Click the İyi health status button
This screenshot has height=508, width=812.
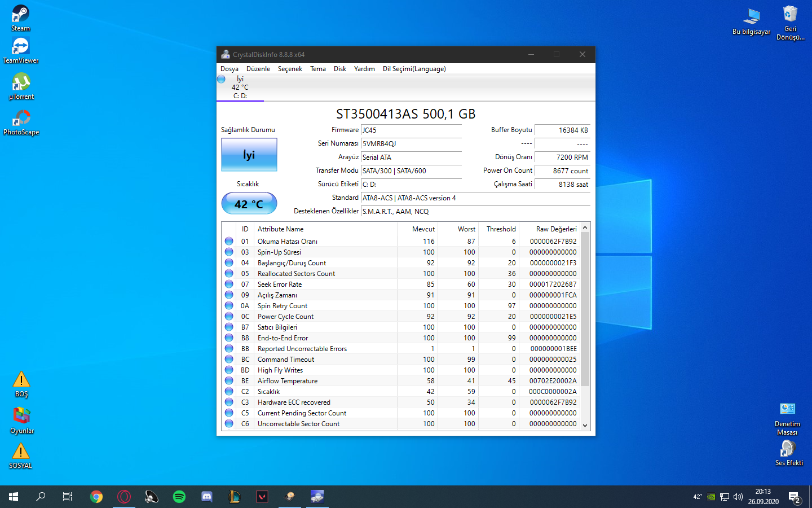(249, 155)
